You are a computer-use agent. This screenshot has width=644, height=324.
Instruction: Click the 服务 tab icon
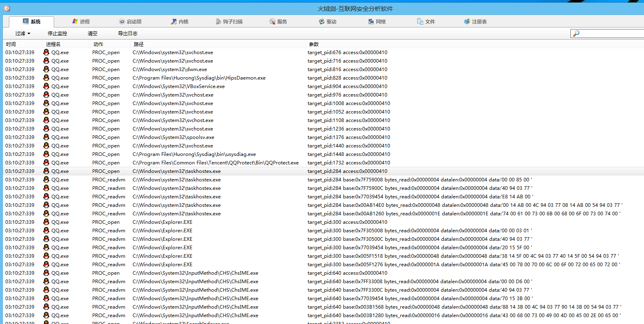(272, 21)
